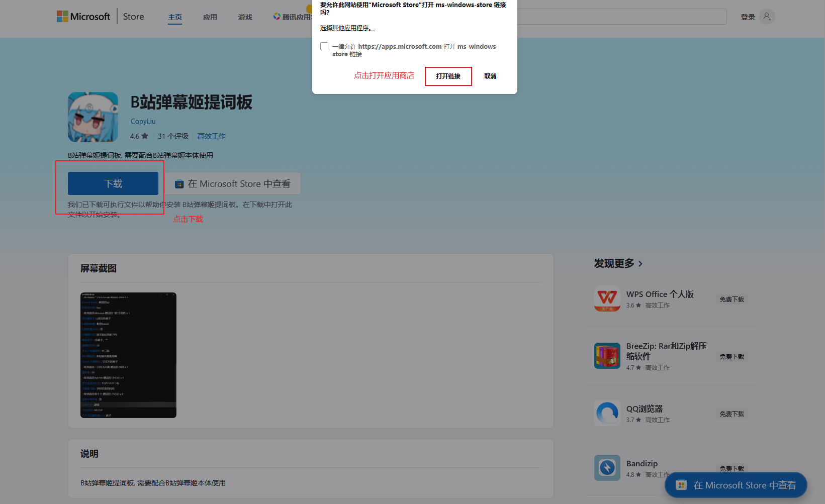Screen dimensions: 825x504
Task: Click the Microsoft Store icon beside 在 Microsoft Store 中查看
Action: point(178,183)
